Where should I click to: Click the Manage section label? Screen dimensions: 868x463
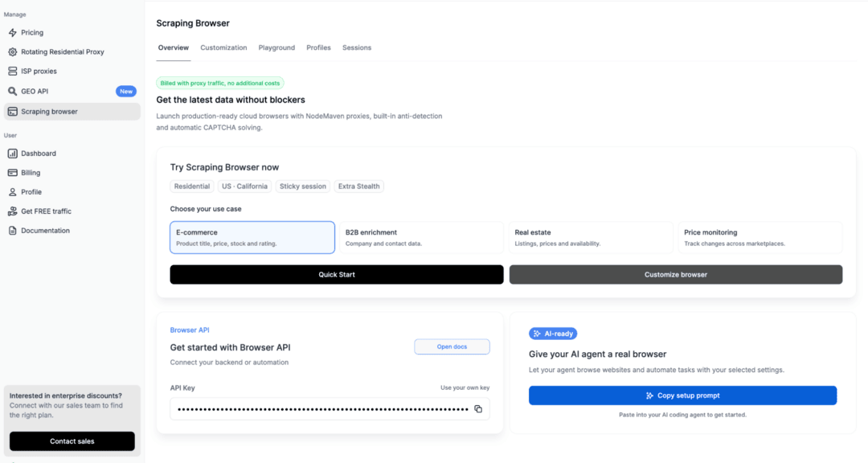point(15,14)
